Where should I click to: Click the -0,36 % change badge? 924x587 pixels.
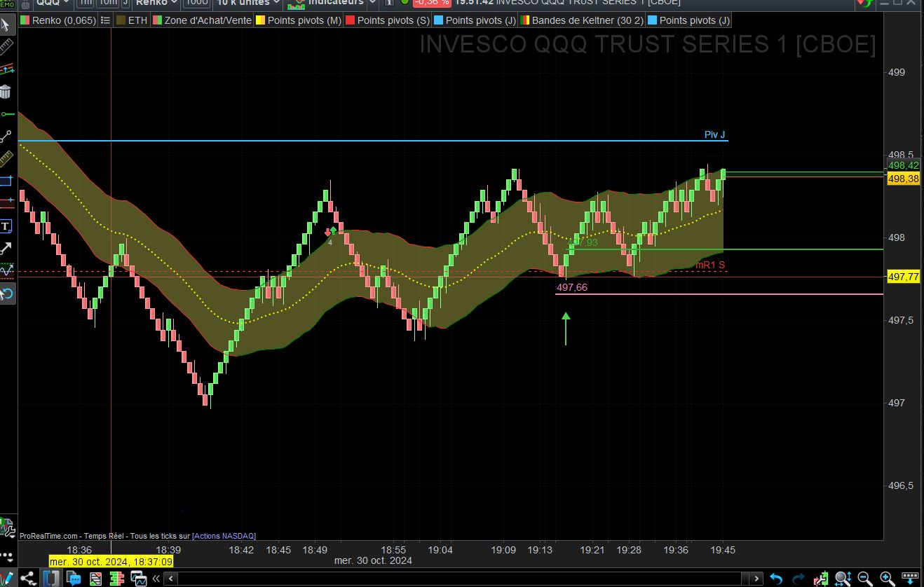(x=431, y=3)
